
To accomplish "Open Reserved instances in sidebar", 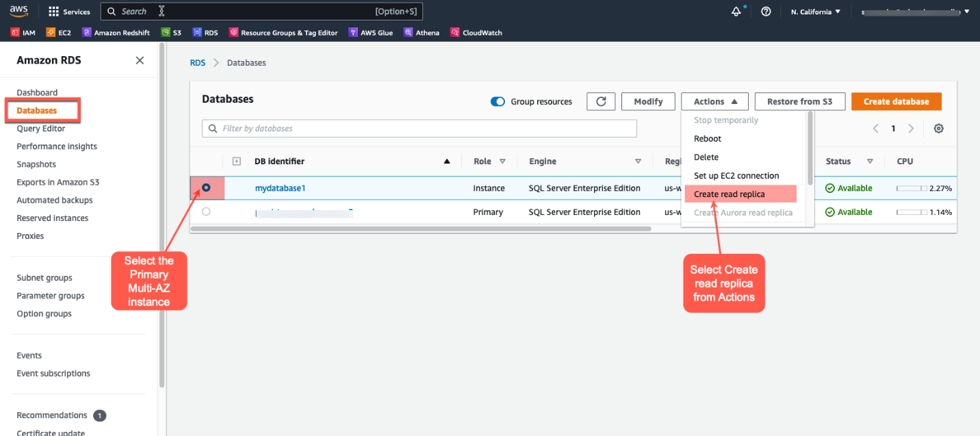I will (x=53, y=218).
